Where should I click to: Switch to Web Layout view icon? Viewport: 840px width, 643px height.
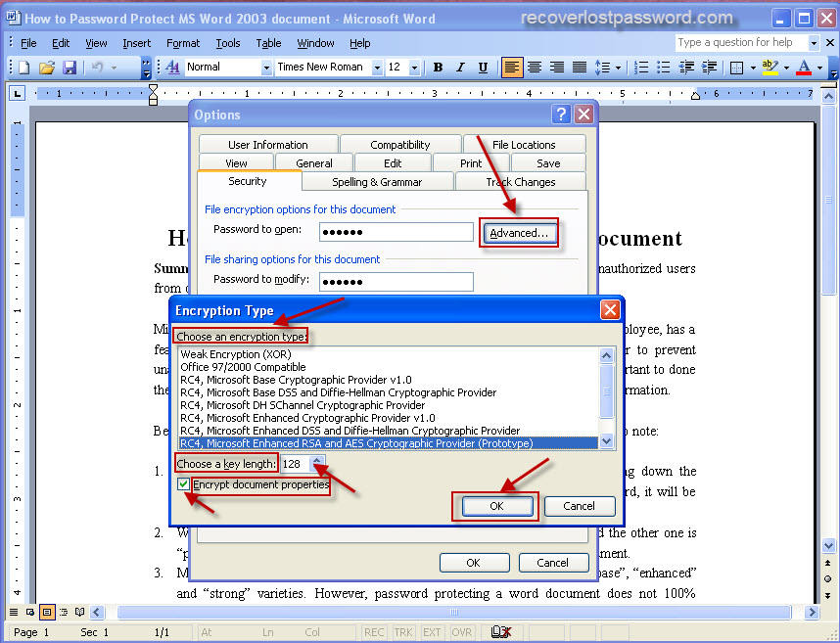[x=30, y=612]
